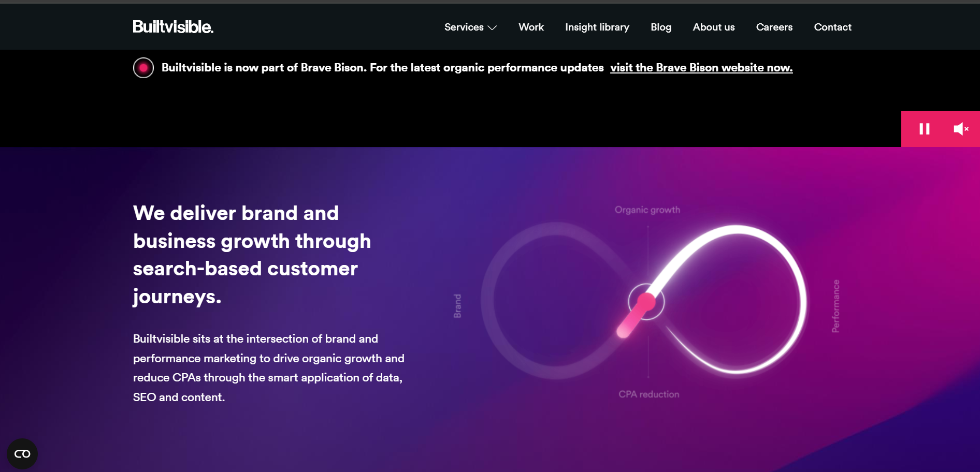Navigate to the Blog
This screenshot has height=472, width=980.
[x=661, y=27]
